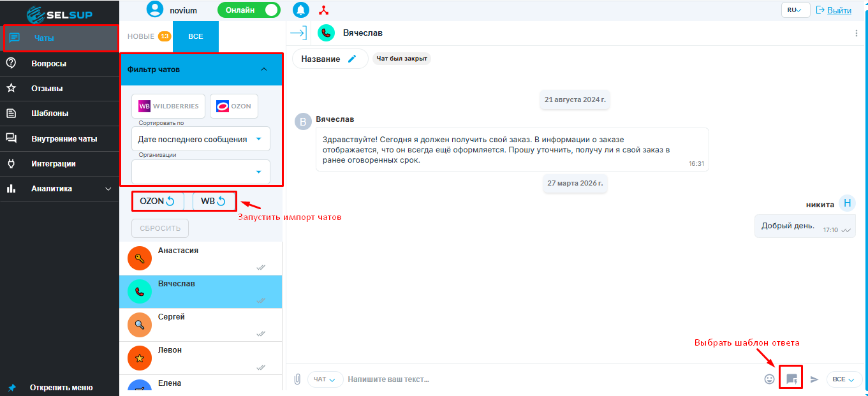The width and height of the screenshot is (868, 396).
Task: Type in the message text field
Action: 548,379
